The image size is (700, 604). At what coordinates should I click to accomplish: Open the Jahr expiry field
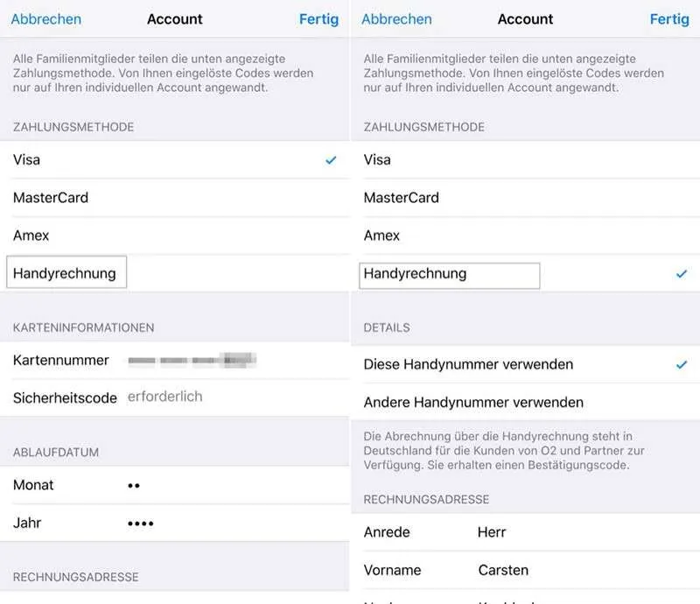click(174, 523)
